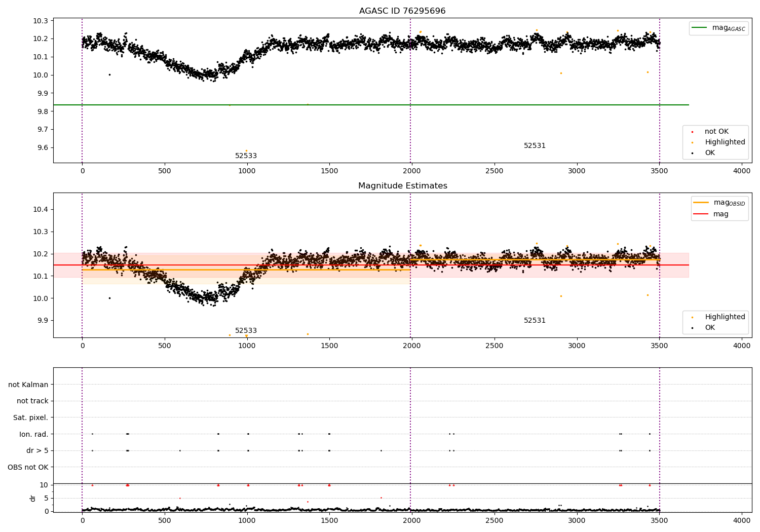Click the 'OK' legend entry in top plot
760x532 pixels.
(704, 153)
